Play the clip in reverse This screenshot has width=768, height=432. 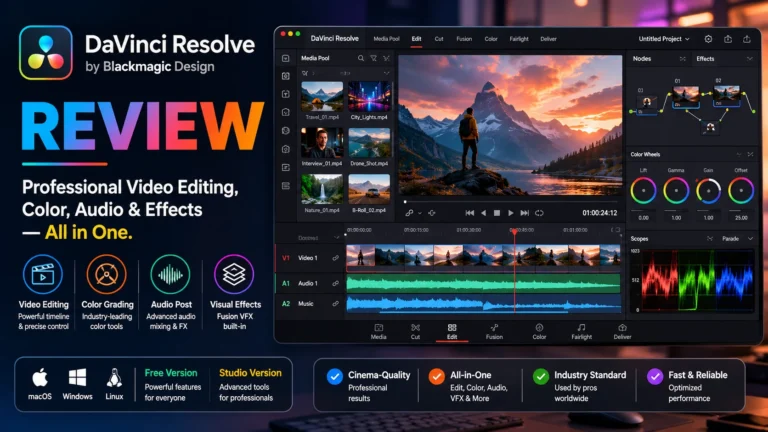pos(483,213)
